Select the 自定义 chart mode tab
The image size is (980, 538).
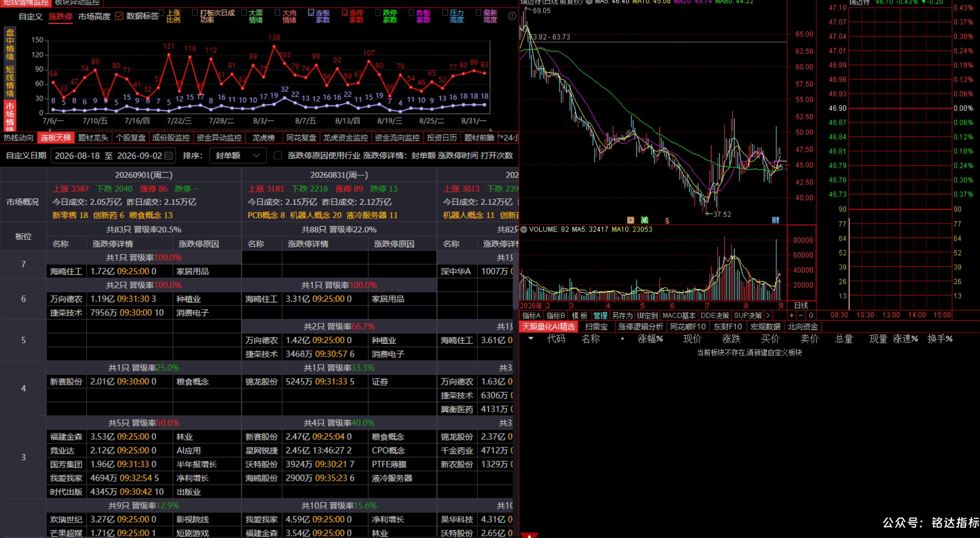(x=31, y=16)
